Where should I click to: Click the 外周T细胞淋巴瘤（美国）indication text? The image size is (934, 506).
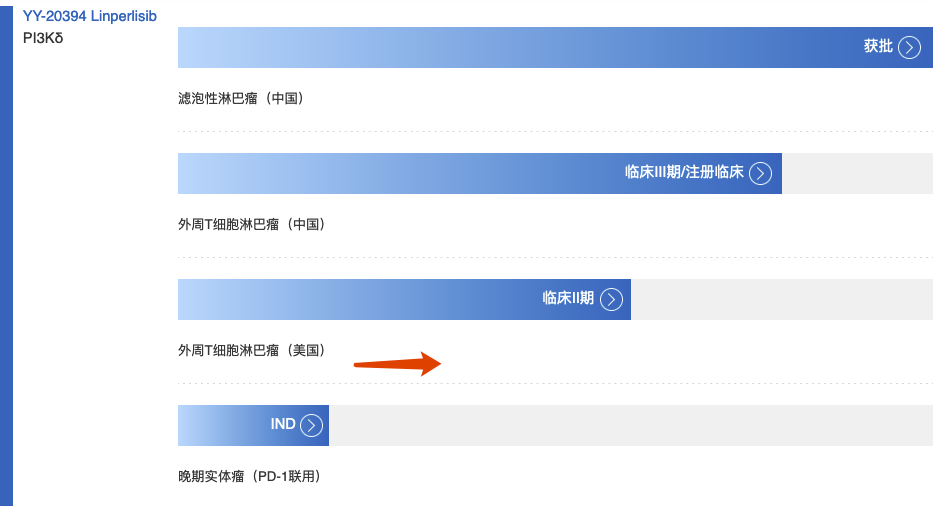pyautogui.click(x=251, y=350)
